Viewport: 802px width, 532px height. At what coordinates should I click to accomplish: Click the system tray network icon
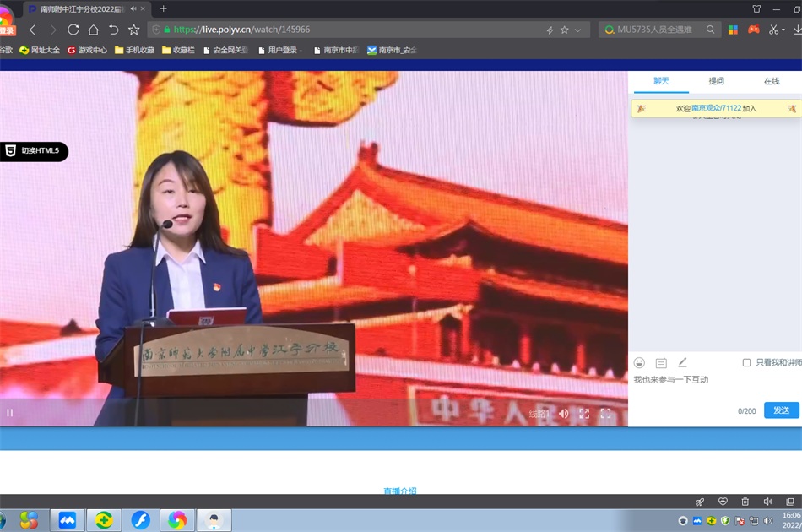pyautogui.click(x=753, y=521)
